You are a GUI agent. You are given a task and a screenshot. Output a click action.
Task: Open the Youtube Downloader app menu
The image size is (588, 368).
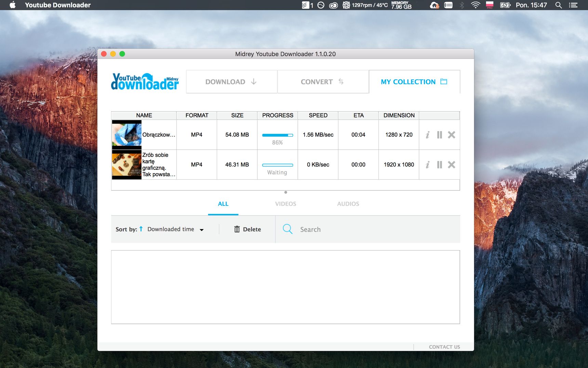pyautogui.click(x=58, y=5)
